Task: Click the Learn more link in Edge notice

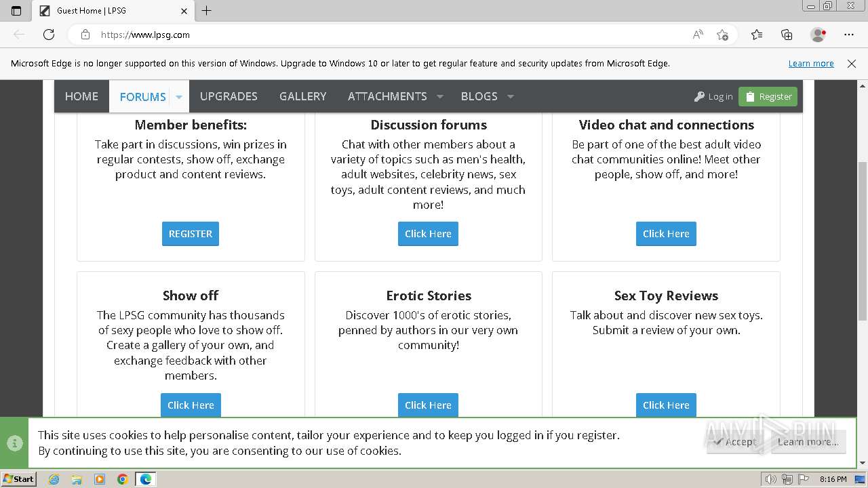Action: tap(811, 63)
